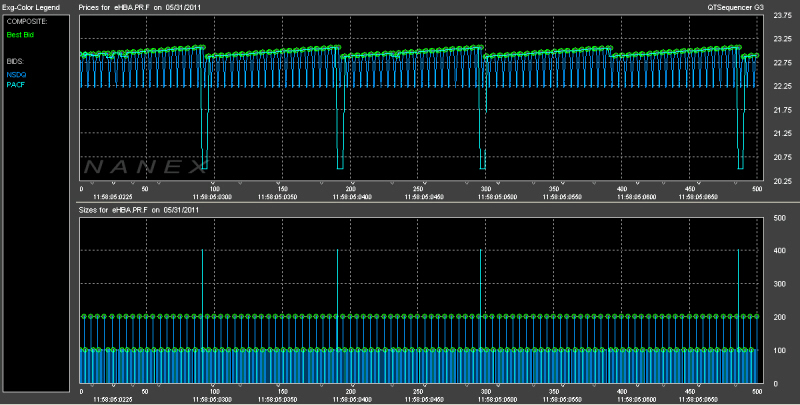Click tick label 350 under the prices chart

[554, 189]
